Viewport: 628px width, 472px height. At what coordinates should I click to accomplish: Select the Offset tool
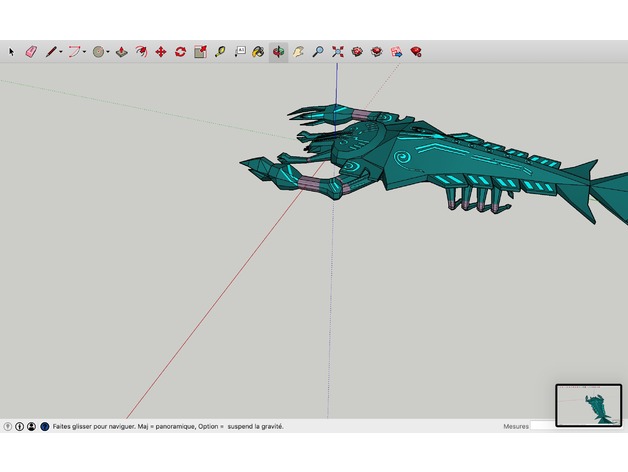pyautogui.click(x=141, y=51)
